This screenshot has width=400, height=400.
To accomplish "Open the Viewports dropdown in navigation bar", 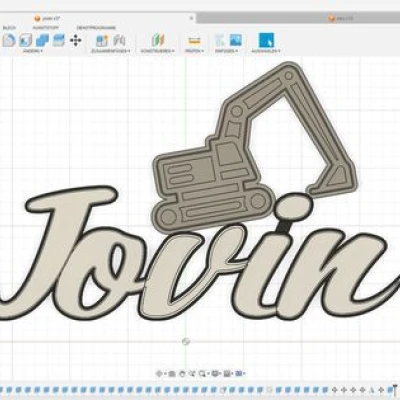I will click(x=240, y=374).
